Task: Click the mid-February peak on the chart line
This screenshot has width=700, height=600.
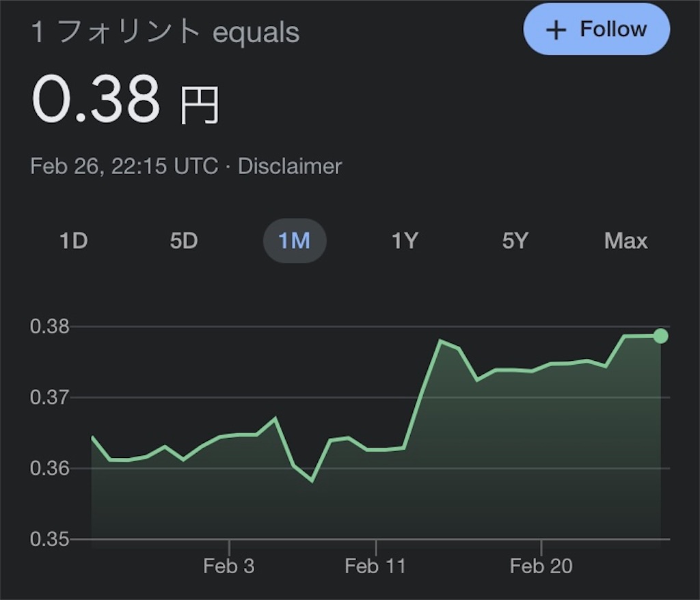Action: click(x=440, y=340)
